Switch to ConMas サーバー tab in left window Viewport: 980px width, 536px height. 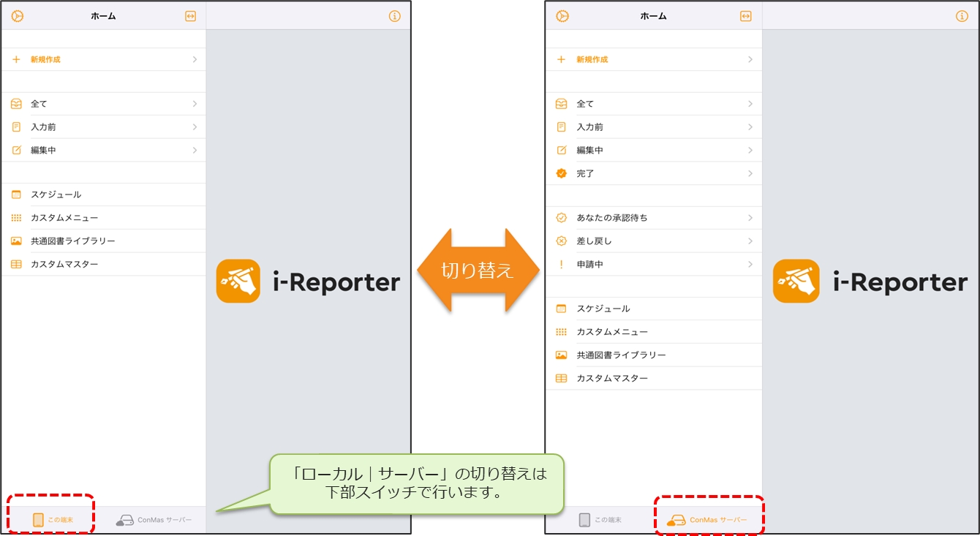point(154,520)
